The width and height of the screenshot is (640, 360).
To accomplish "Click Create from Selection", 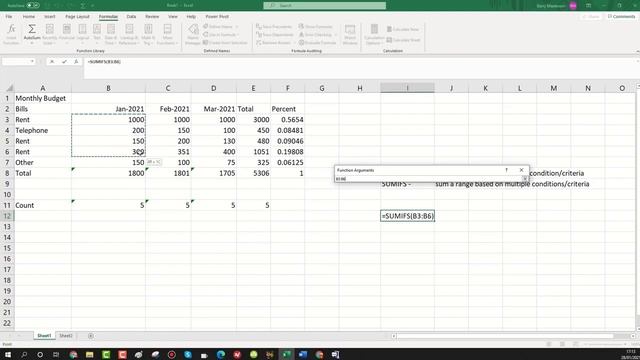I will point(225,42).
